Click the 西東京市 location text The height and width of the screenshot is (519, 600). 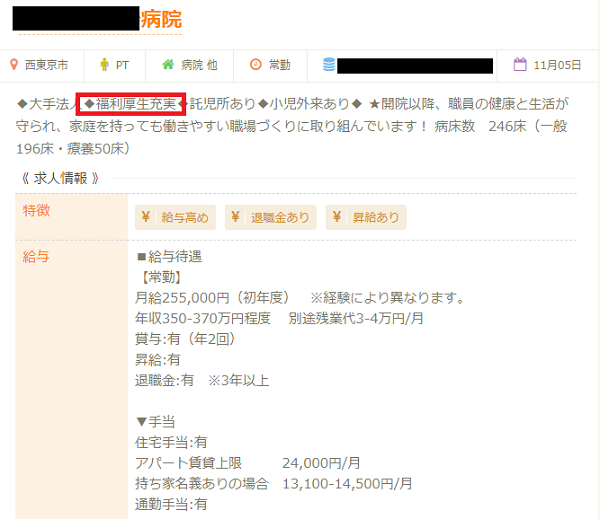pos(46,65)
